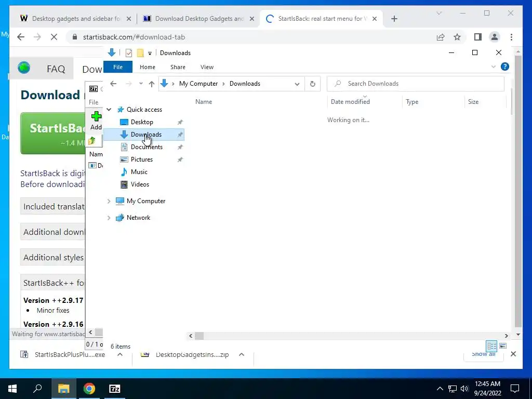This screenshot has height=399, width=532.
Task: Open recent locations dropdown in Explorer
Action: (x=141, y=84)
